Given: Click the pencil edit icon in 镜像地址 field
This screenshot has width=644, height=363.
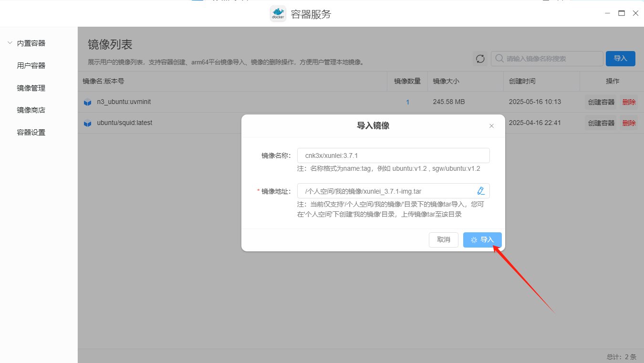Looking at the screenshot, I should [x=481, y=191].
